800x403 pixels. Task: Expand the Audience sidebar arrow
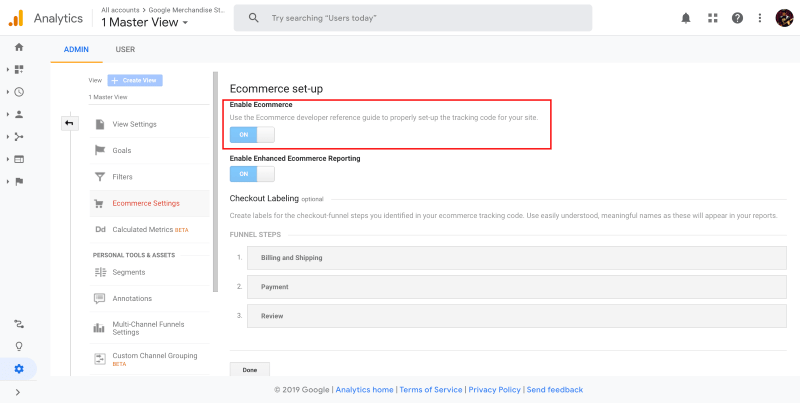pyautogui.click(x=8, y=114)
